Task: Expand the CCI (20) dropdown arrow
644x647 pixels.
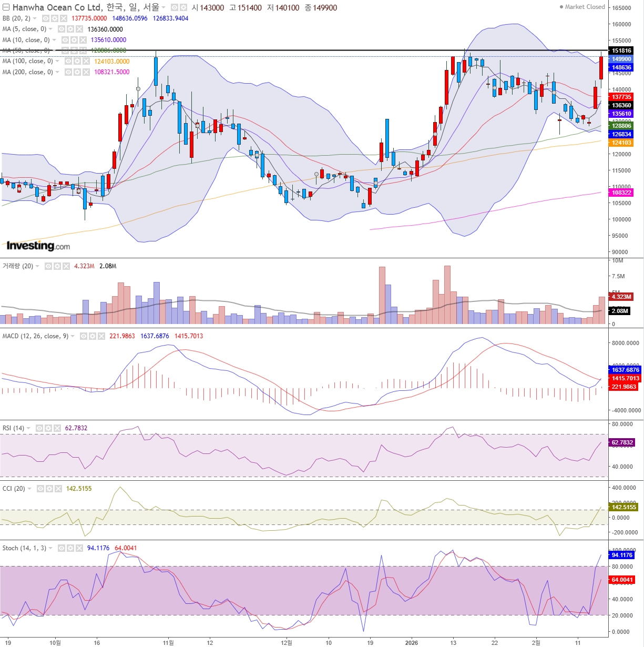Action: (x=30, y=489)
